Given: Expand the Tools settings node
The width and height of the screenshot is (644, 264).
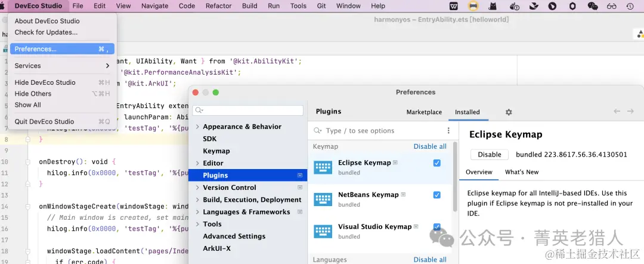Looking at the screenshot, I should [x=197, y=224].
